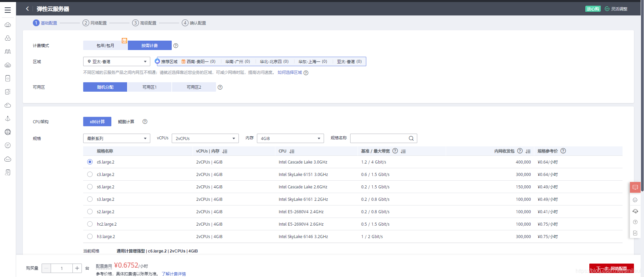Open the red chat bubble floating icon
The image size is (644, 277).
(x=635, y=187)
